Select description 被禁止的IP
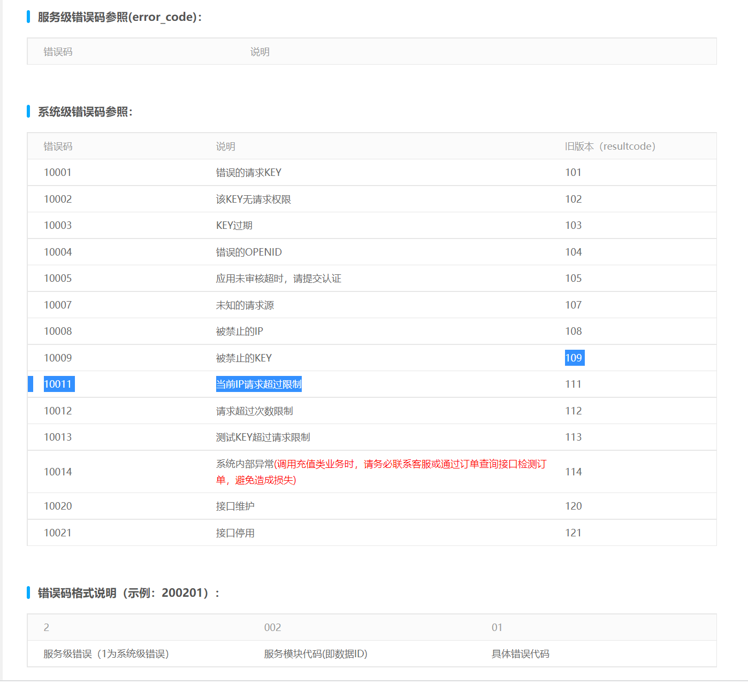 [240, 331]
